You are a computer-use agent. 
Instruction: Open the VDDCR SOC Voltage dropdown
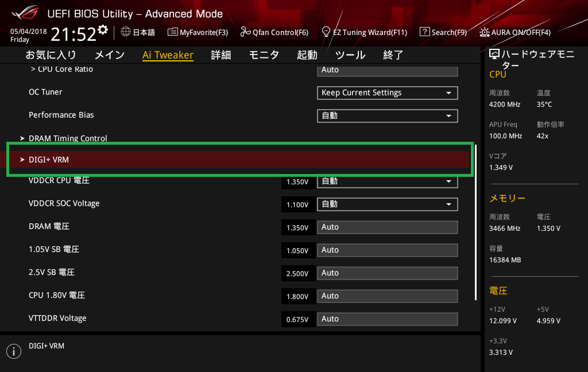[x=388, y=204]
